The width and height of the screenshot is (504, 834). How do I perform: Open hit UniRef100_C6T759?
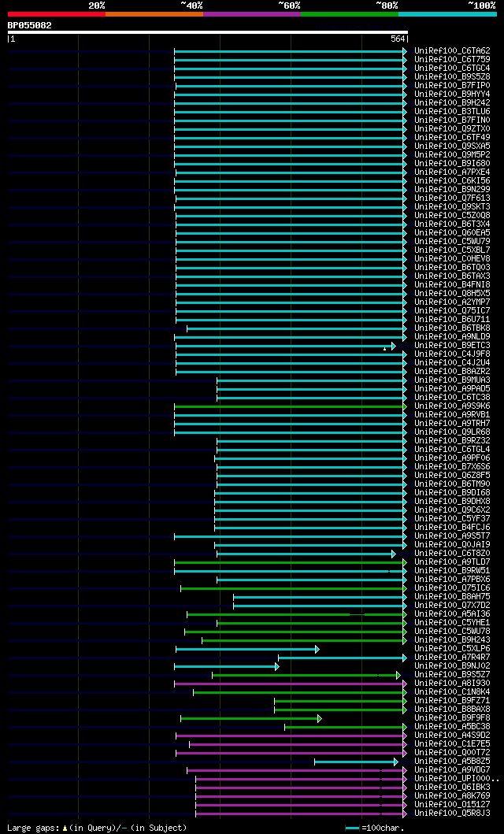pyautogui.click(x=453, y=60)
